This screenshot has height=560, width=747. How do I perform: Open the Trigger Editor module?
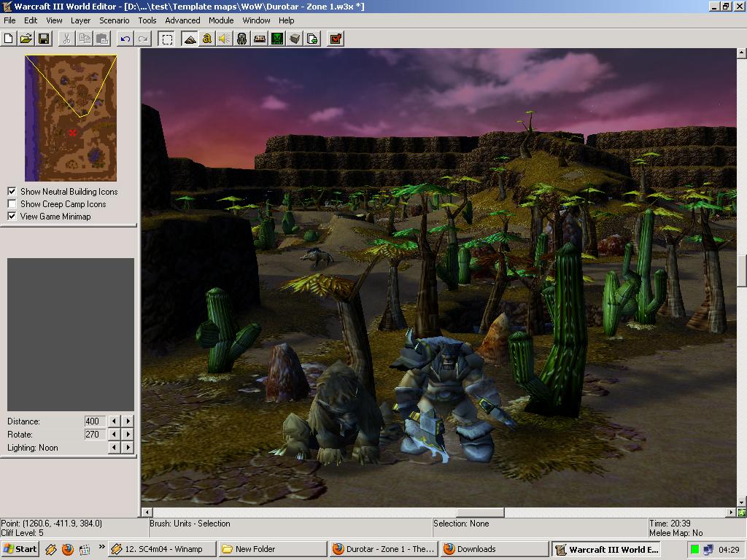point(206,39)
